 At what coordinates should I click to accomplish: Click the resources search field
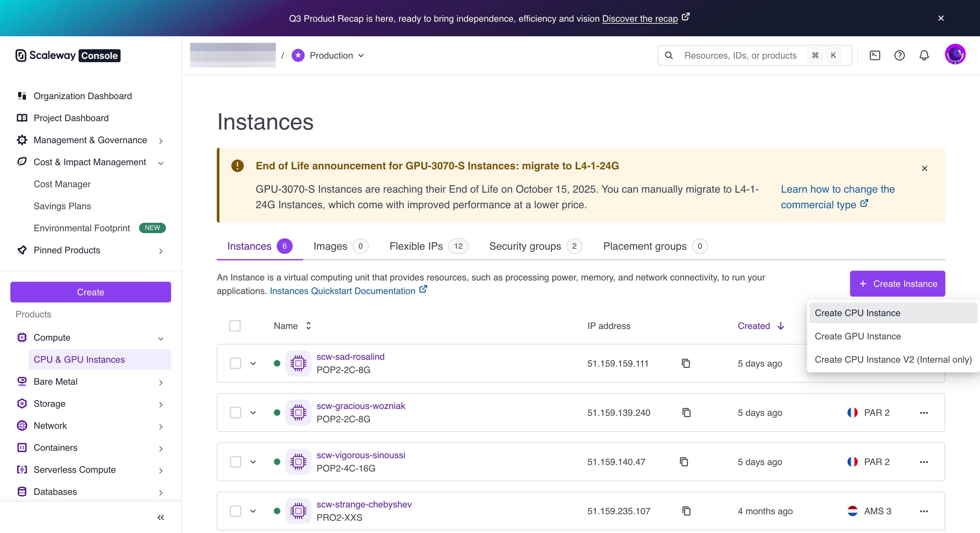(740, 55)
